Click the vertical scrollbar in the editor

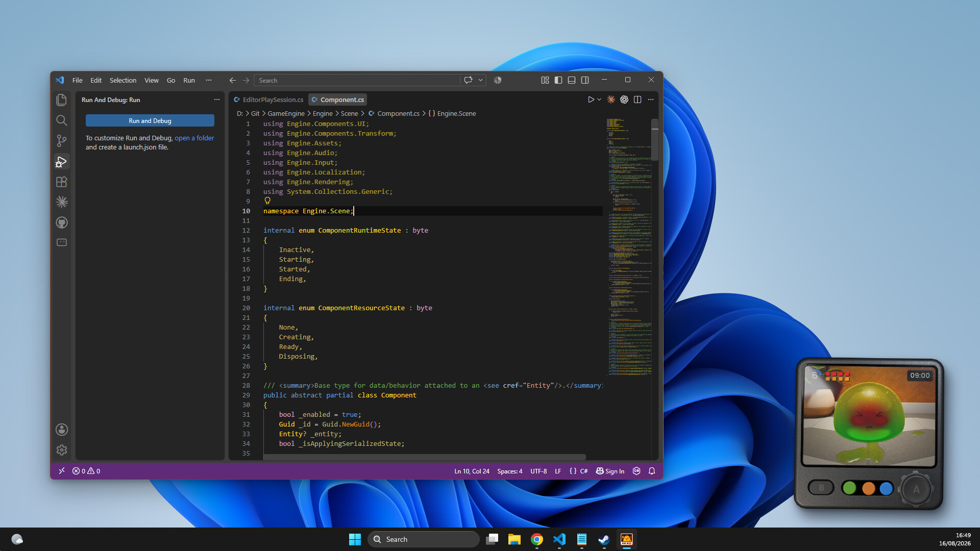pos(655,140)
